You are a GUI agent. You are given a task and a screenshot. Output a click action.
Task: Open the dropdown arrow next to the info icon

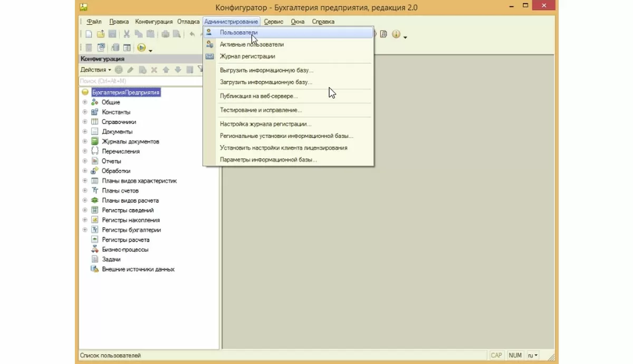click(405, 36)
